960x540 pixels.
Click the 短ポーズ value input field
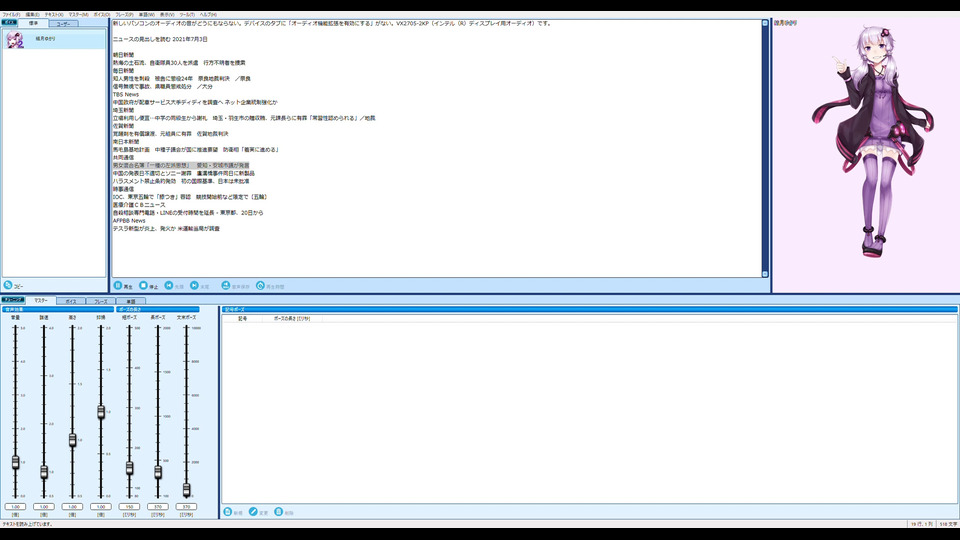(x=129, y=507)
